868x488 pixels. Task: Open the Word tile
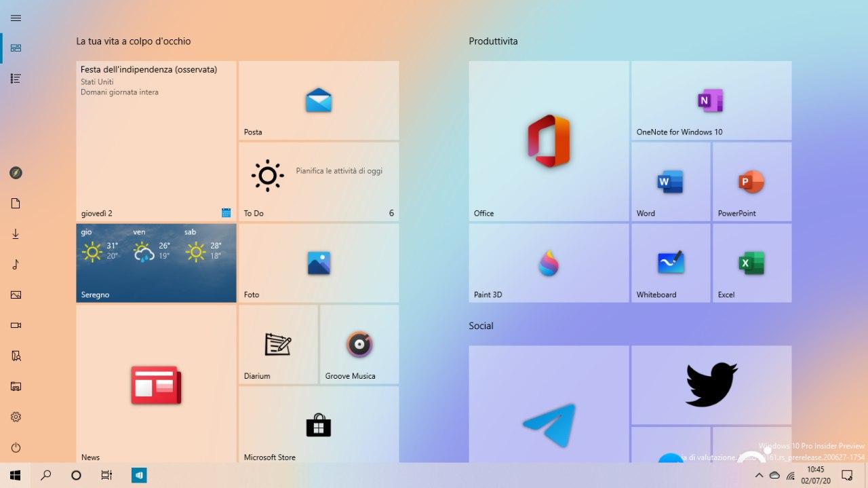click(671, 181)
